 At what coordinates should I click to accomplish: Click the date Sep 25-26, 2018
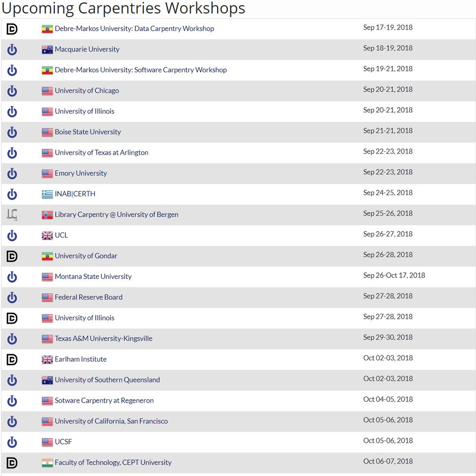coord(388,213)
